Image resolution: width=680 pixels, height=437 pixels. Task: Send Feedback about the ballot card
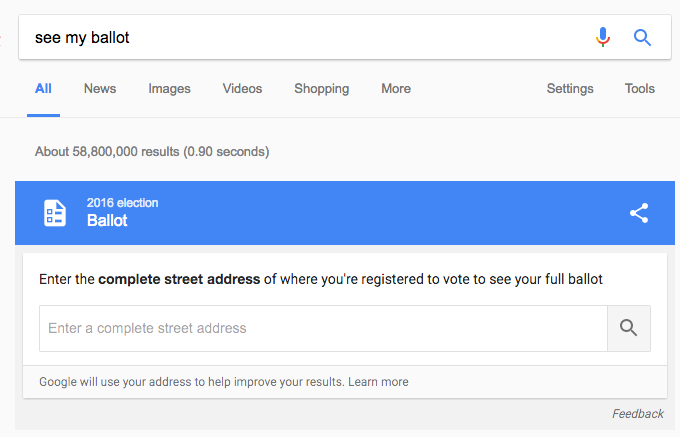tap(638, 414)
